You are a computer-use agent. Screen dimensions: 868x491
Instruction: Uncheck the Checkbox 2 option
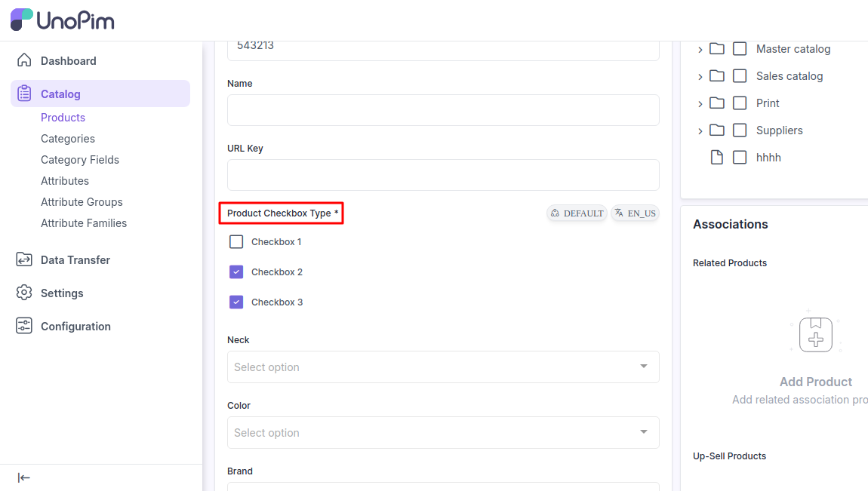(x=236, y=272)
